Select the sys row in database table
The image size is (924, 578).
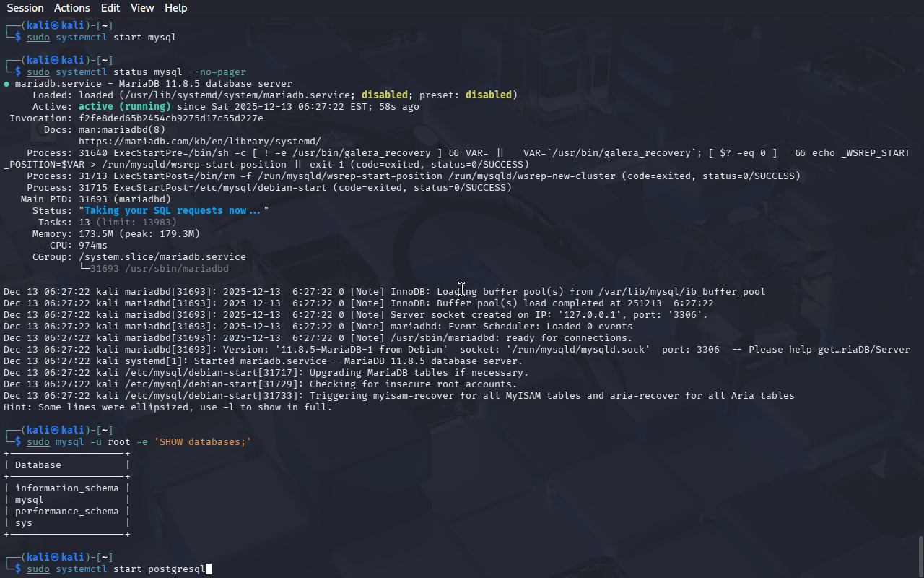click(x=24, y=522)
